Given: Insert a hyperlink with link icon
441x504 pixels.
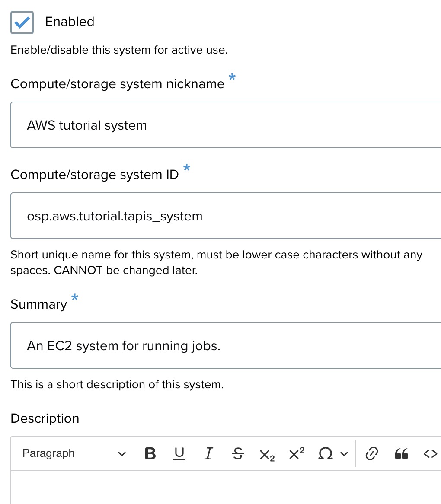Looking at the screenshot, I should coord(372,453).
